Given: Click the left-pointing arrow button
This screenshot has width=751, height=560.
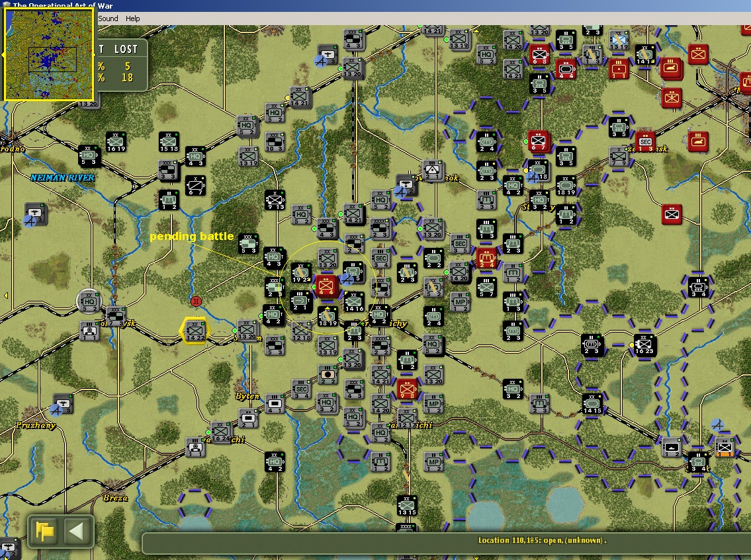Looking at the screenshot, I should pos(75,531).
